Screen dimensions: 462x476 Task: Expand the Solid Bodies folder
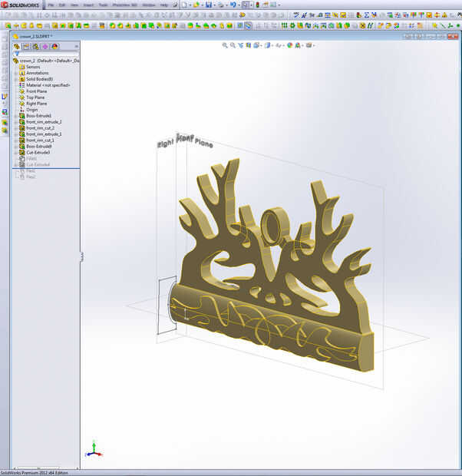(x=16, y=79)
